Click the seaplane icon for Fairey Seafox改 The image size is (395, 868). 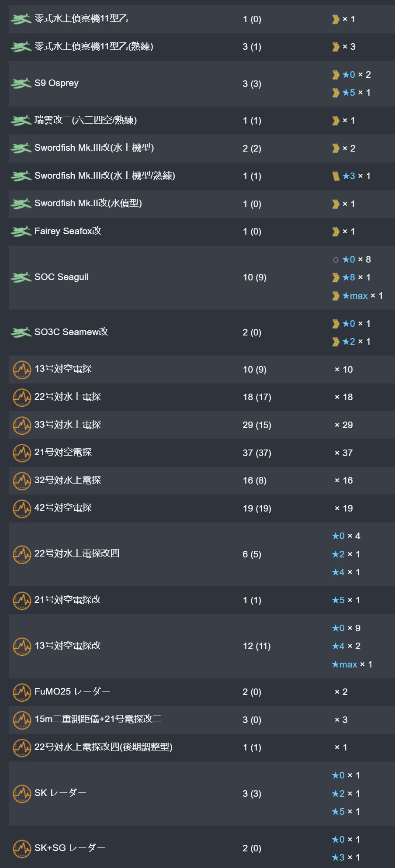click(21, 232)
